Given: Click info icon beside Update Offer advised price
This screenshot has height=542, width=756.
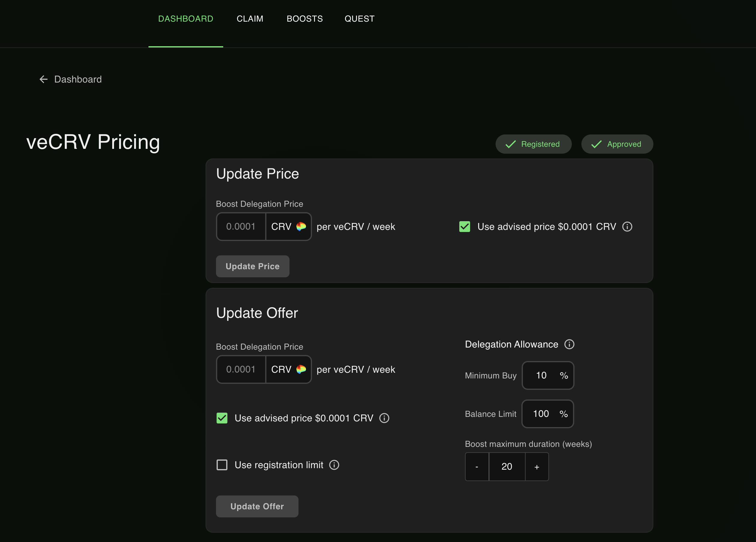Looking at the screenshot, I should coord(384,418).
